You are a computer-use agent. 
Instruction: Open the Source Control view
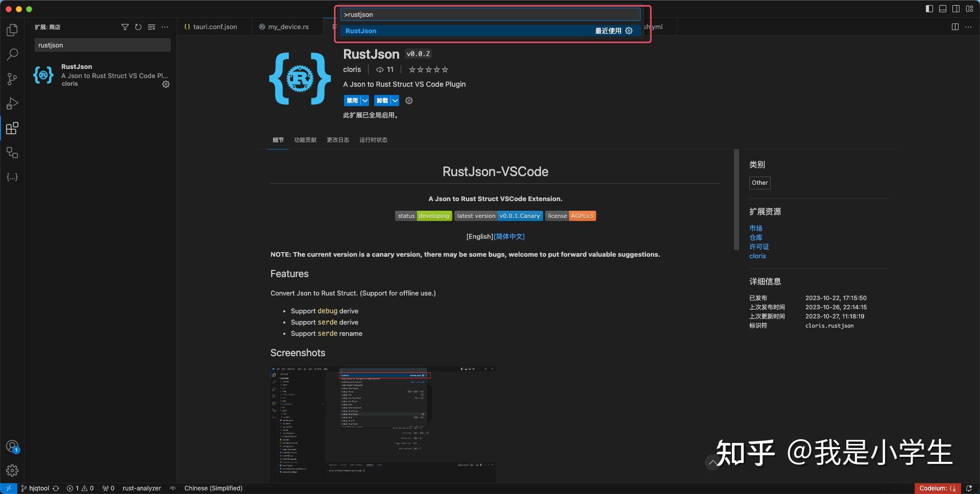[12, 79]
